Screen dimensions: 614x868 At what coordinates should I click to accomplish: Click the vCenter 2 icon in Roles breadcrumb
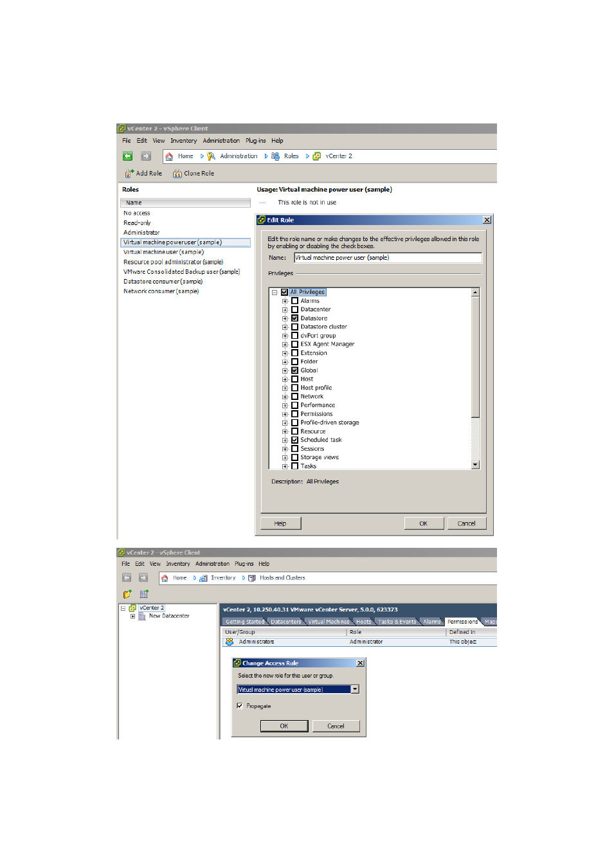(316, 156)
